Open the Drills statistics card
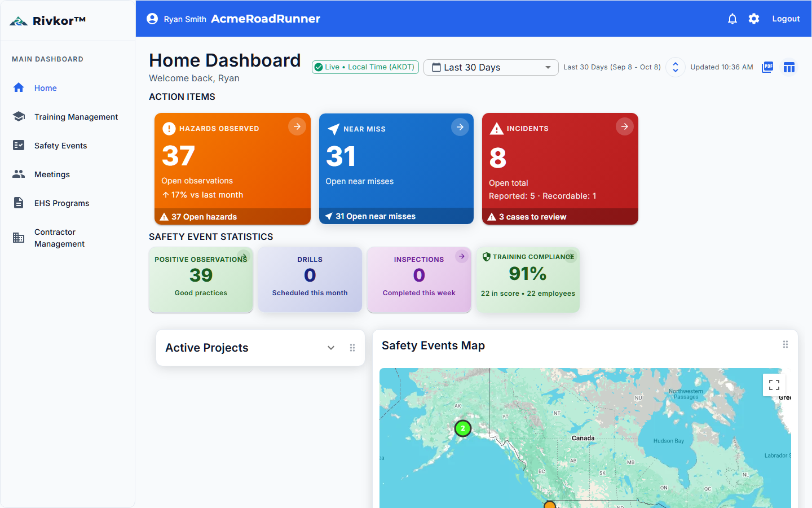The height and width of the screenshot is (508, 812). (x=310, y=279)
